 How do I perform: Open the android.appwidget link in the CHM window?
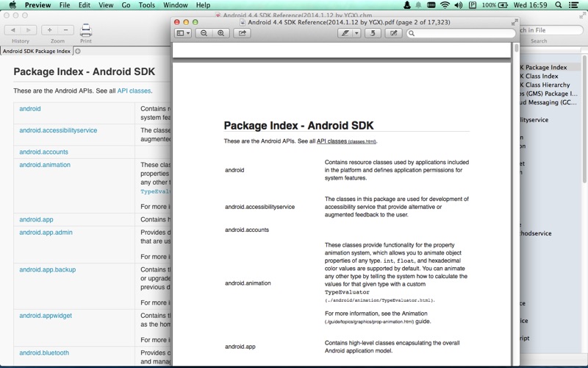[46, 316]
